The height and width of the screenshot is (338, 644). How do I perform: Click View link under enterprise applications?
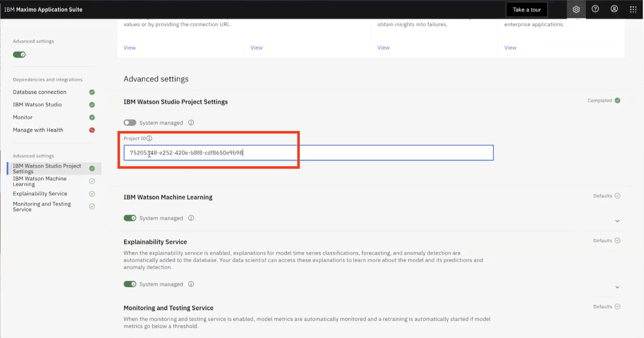510,48
